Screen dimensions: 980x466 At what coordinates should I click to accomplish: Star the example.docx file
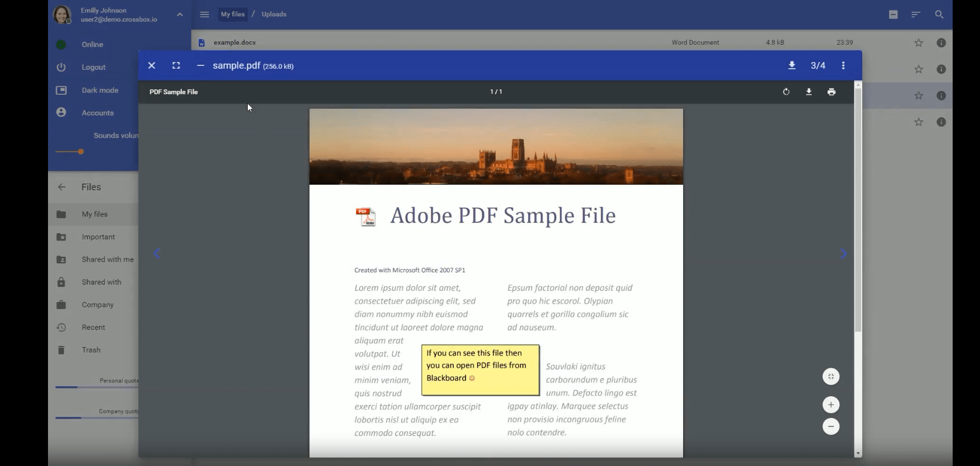pos(919,42)
